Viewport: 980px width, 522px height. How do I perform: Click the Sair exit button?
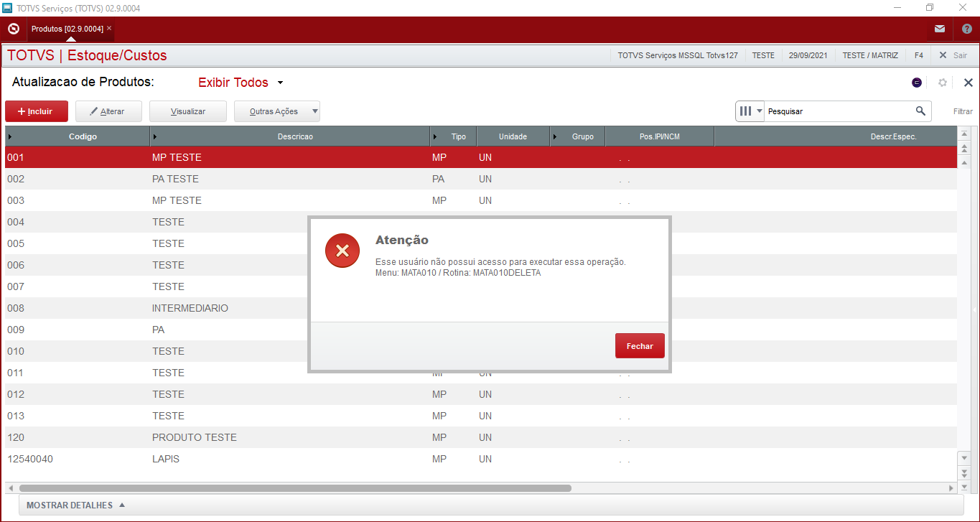coord(953,55)
